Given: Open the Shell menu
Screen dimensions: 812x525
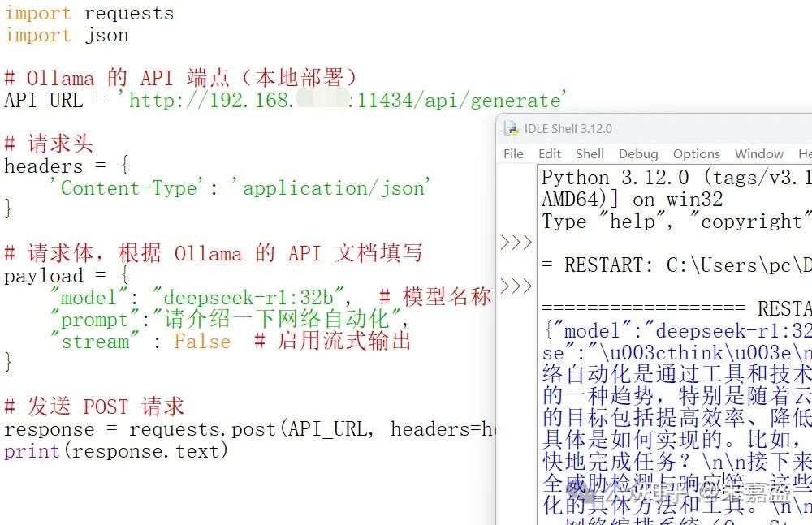Looking at the screenshot, I should tap(590, 153).
